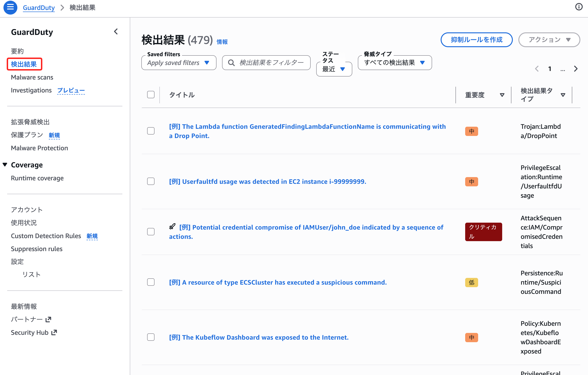Open Malware scans in the sidebar
The width and height of the screenshot is (588, 375).
click(x=32, y=77)
